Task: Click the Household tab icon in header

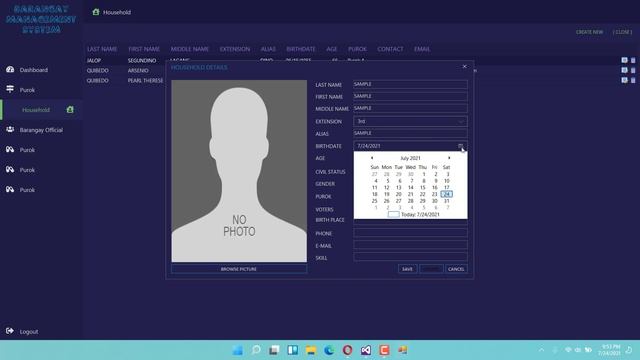Action: 96,12
